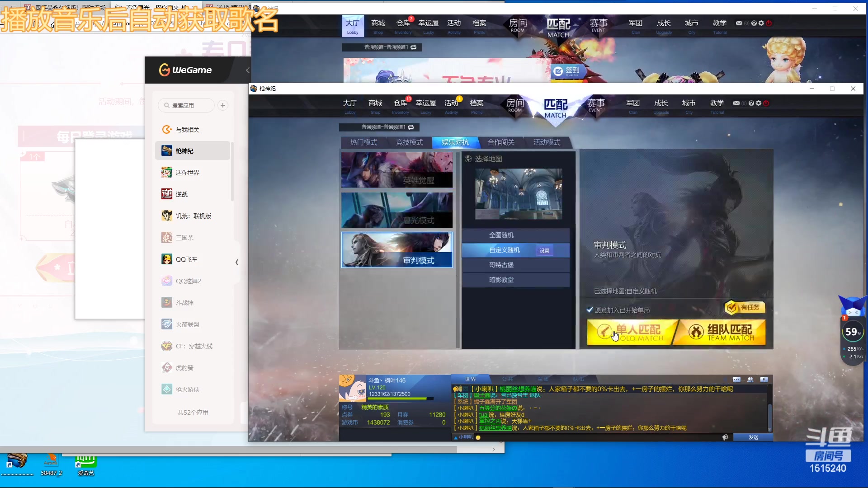Go to 赛事 EVENT in front window
The image size is (868, 488).
pyautogui.click(x=596, y=105)
